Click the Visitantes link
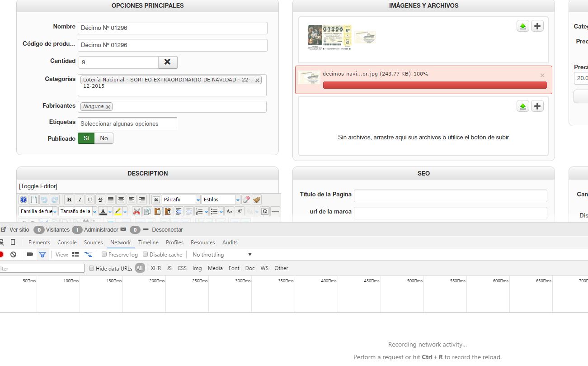This screenshot has width=588, height=366. tap(58, 230)
